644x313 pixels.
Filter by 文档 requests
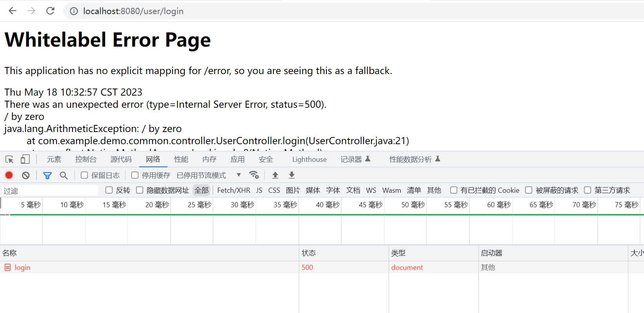coord(353,190)
